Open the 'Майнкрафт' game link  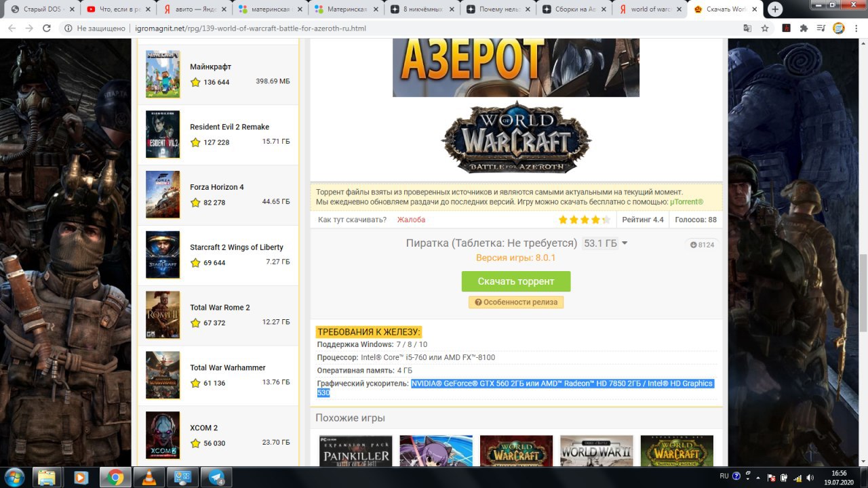[211, 67]
